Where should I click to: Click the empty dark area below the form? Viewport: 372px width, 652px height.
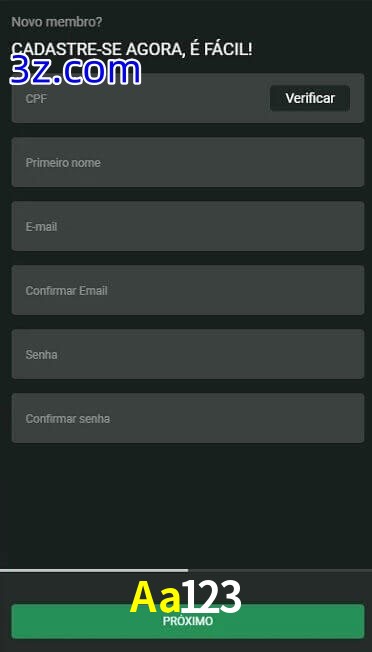[188, 505]
